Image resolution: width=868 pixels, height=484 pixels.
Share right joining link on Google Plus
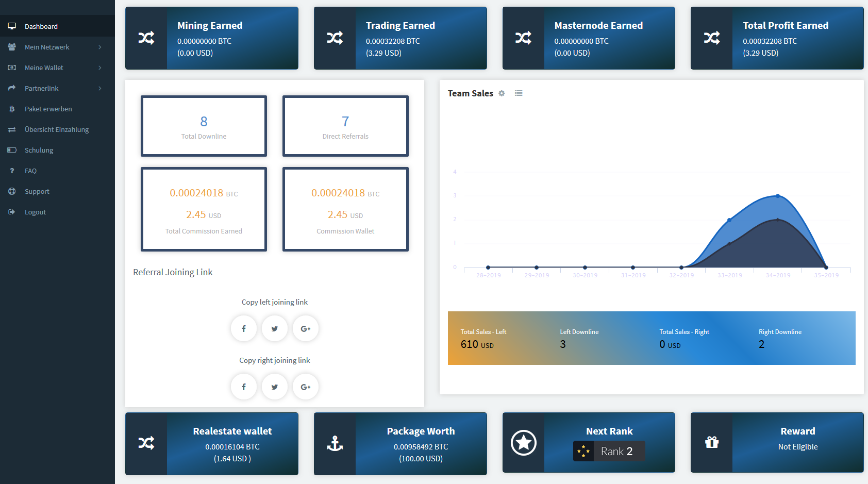coord(306,387)
